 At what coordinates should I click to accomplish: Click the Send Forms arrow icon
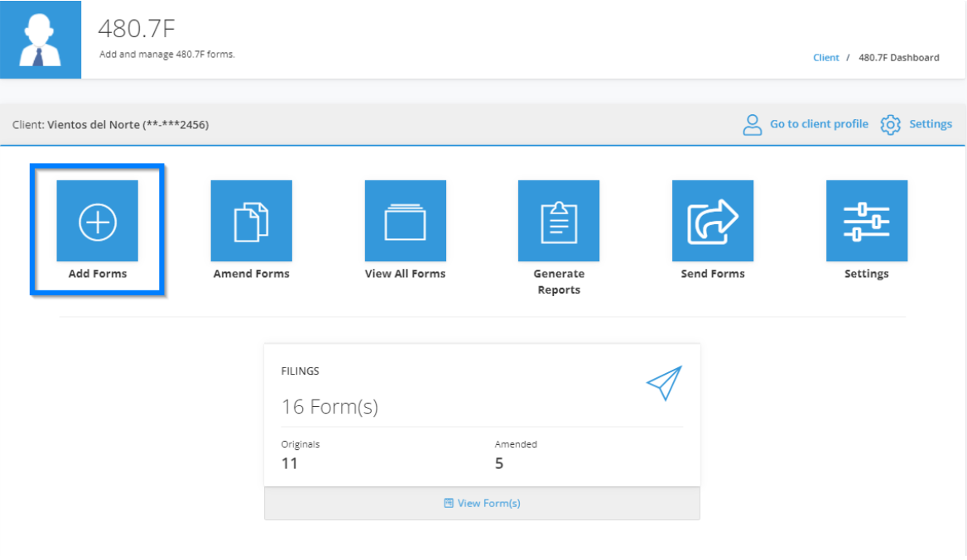point(712,221)
